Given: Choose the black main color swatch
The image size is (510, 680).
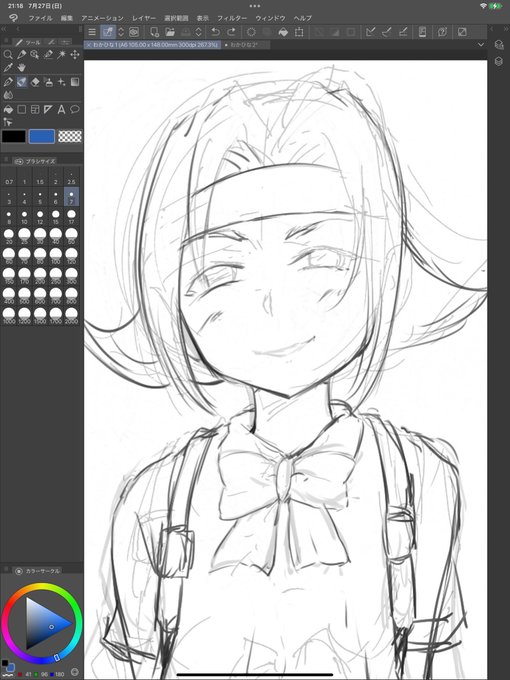Looking at the screenshot, I should point(13,136).
